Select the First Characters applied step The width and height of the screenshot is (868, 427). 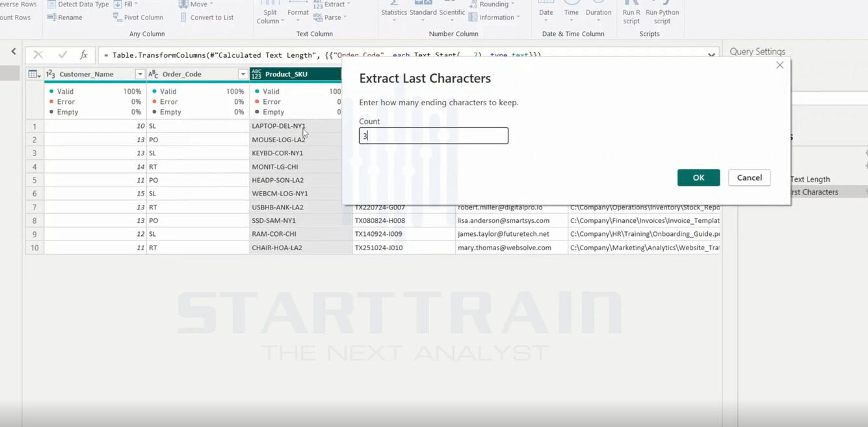(x=814, y=192)
